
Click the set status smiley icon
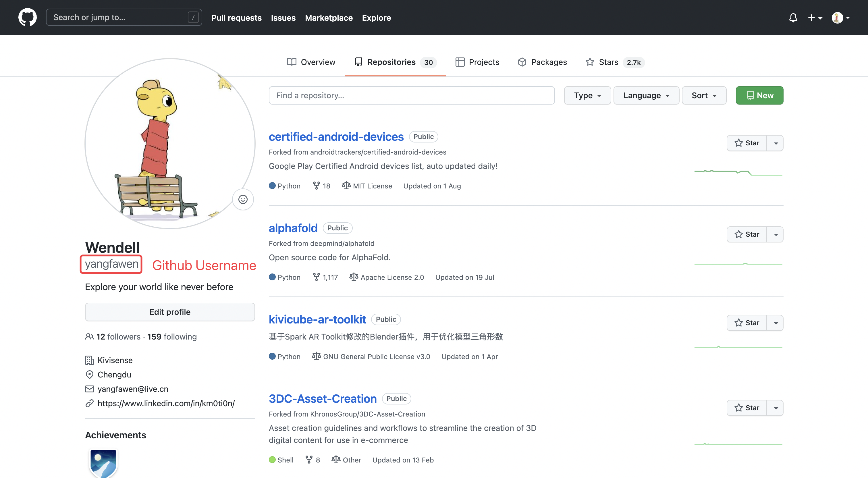pos(243,200)
